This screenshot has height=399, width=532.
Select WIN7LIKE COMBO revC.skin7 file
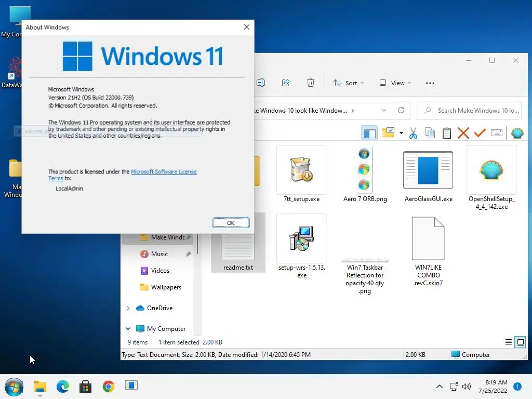(x=428, y=251)
